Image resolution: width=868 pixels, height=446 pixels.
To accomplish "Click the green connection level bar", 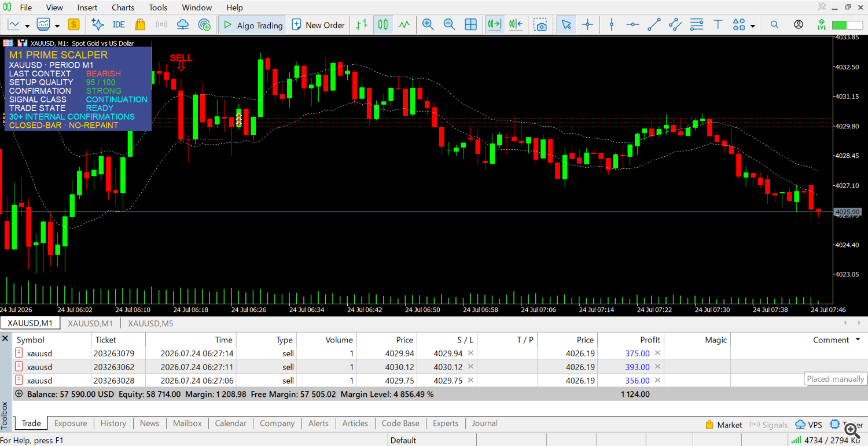I will 847,25.
